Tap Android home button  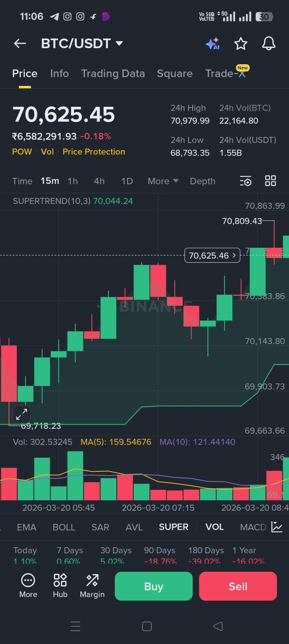[x=147, y=626]
